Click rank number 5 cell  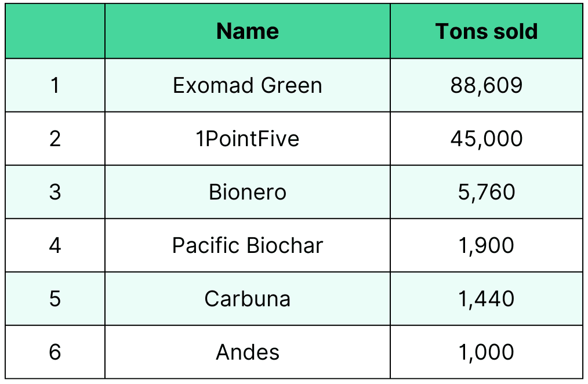click(x=55, y=299)
